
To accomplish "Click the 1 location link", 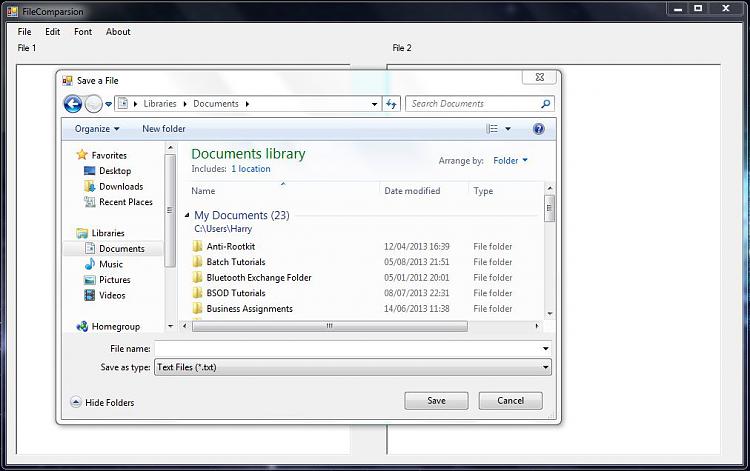I will [251, 169].
